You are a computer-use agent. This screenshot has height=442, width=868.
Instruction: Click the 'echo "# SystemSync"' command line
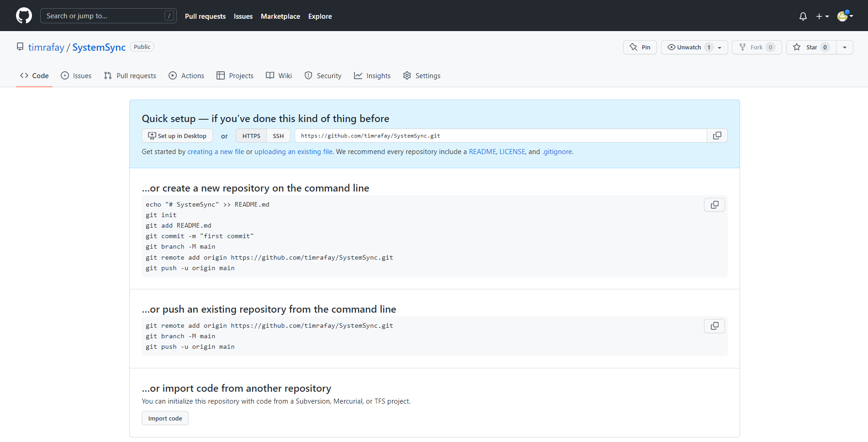[207, 204]
